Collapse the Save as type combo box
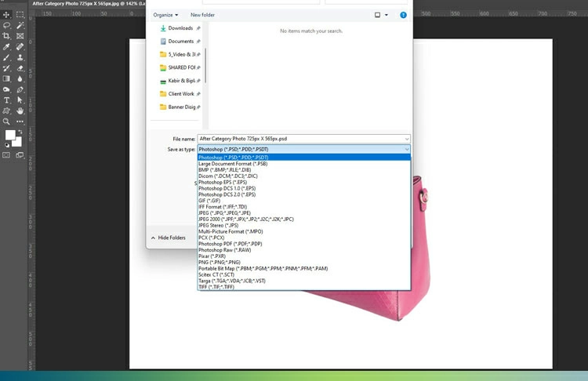Image resolution: width=588 pixels, height=381 pixels. coord(407,149)
